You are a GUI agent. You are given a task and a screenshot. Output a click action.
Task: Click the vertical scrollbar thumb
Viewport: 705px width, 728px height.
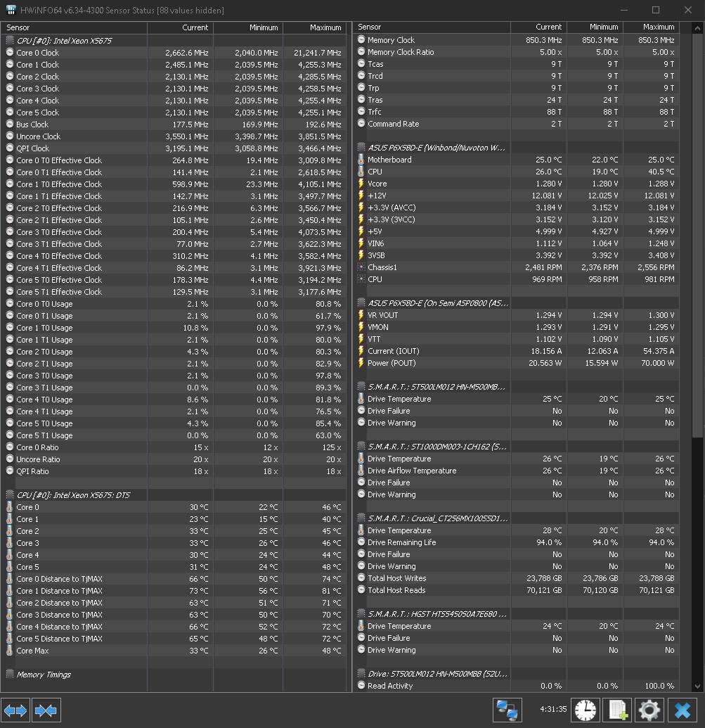[697, 236]
